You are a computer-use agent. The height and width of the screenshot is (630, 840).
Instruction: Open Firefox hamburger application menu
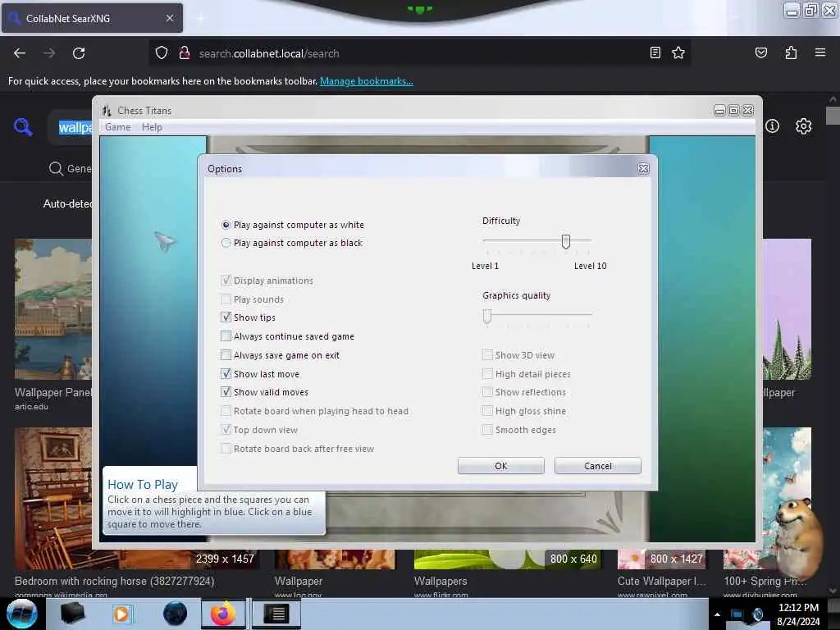820,52
